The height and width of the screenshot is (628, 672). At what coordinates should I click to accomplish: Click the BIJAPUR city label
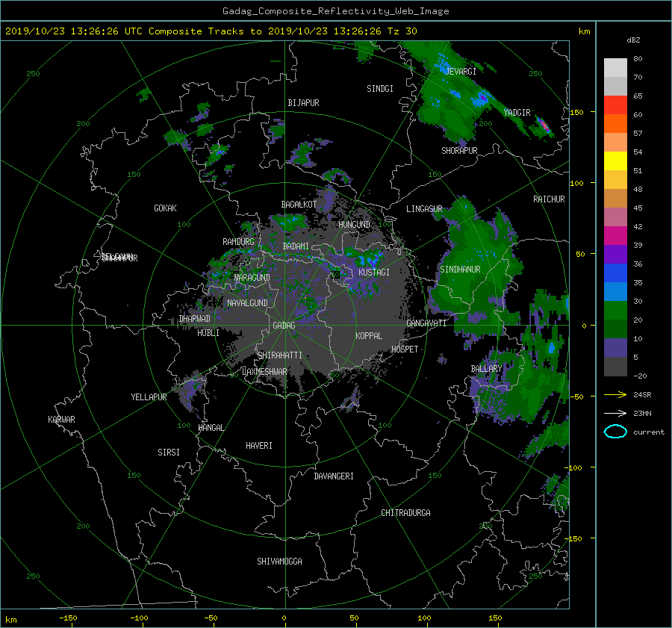(303, 103)
